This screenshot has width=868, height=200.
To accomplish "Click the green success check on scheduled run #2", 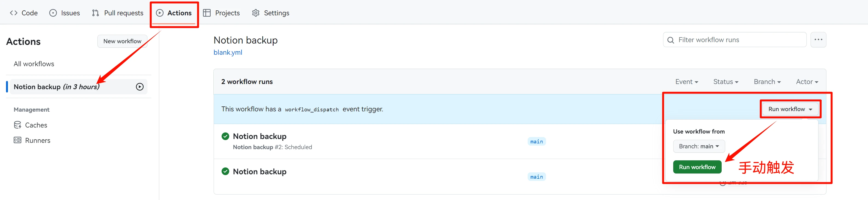I will click(x=225, y=136).
